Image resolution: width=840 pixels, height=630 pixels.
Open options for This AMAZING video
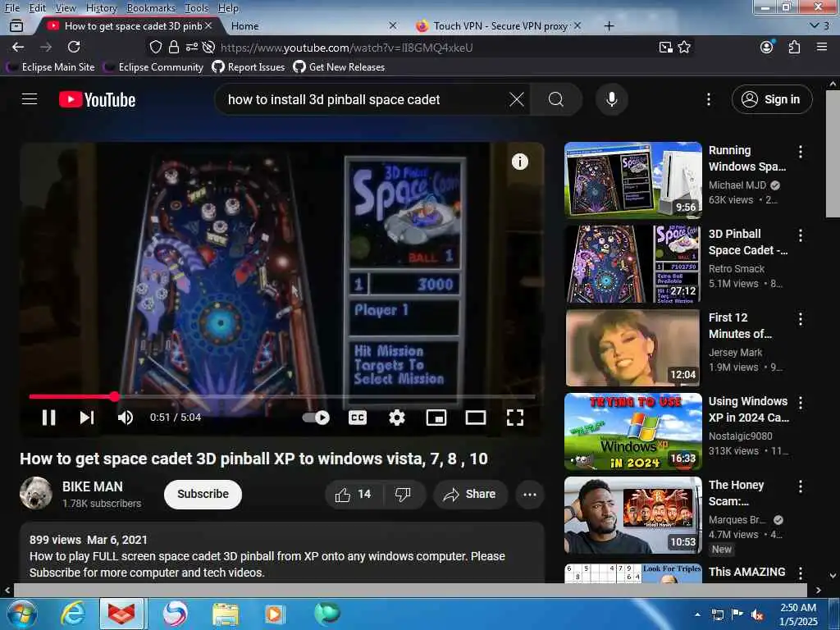coord(801,573)
